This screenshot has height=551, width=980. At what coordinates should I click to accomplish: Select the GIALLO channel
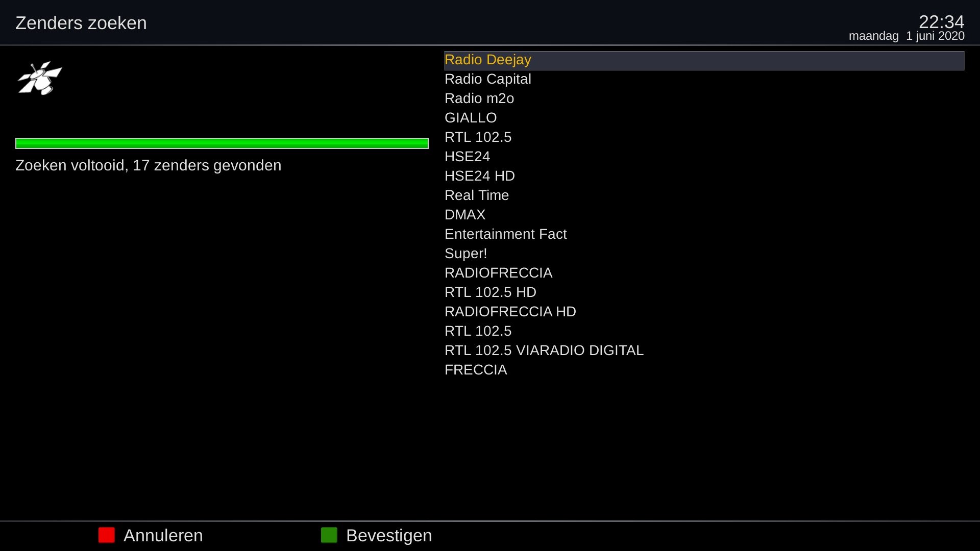pos(704,118)
